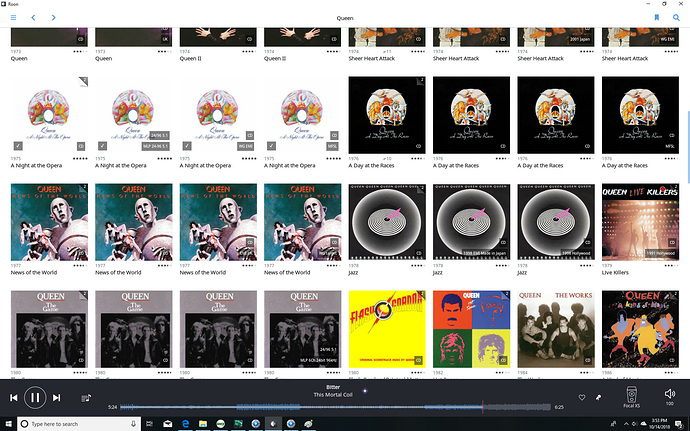The width and height of the screenshot is (690, 431).
Task: Focus the Type here to search box
Action: click(x=79, y=424)
